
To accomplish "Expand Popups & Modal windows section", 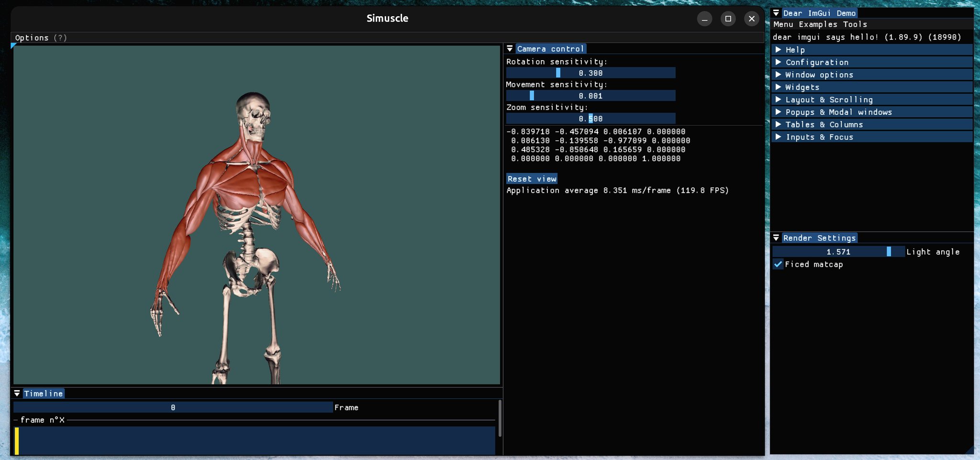I will coord(872,112).
